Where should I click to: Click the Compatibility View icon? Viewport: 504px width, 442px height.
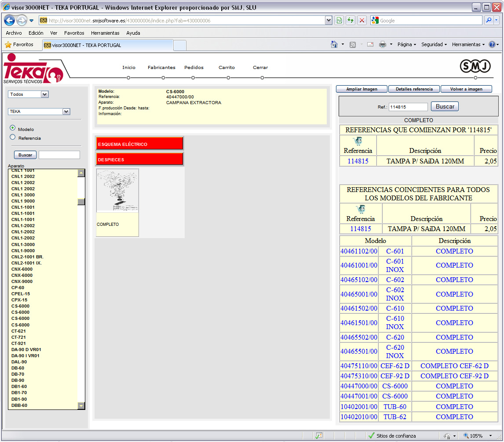pyautogui.click(x=339, y=21)
